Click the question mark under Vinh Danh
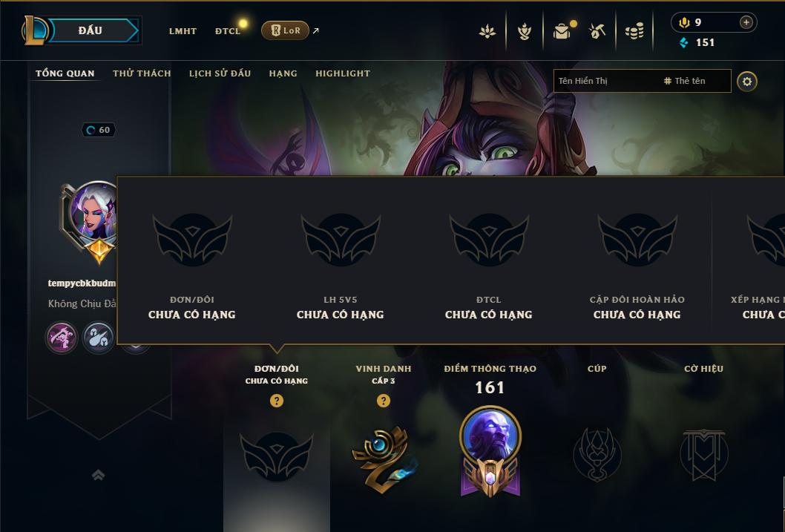The height and width of the screenshot is (532, 785). 384,401
